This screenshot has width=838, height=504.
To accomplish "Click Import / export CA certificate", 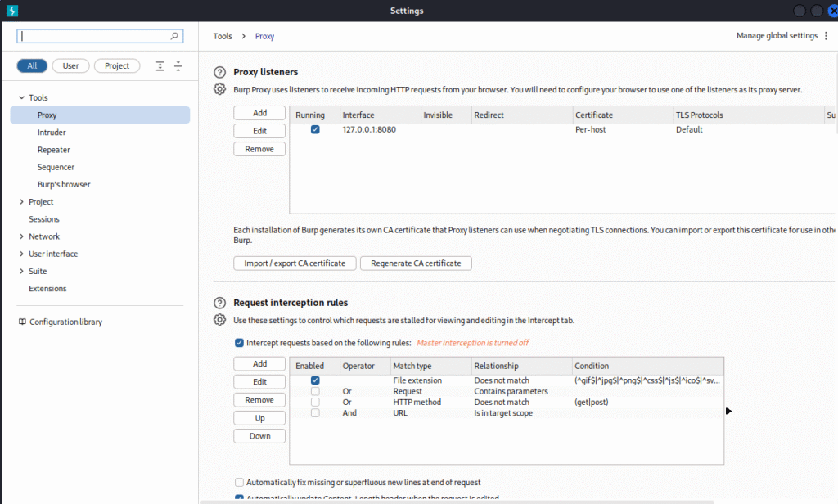I will 295,263.
